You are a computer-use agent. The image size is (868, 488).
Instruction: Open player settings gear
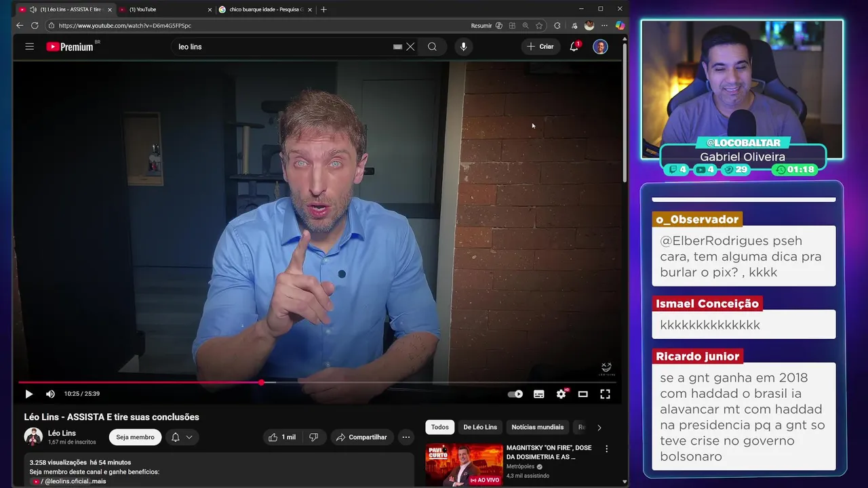click(x=561, y=394)
